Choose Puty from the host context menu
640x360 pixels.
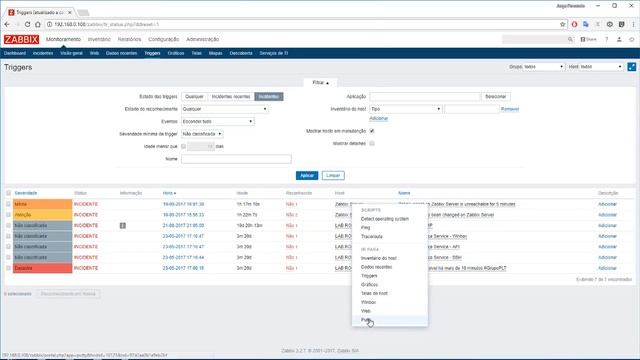pyautogui.click(x=390, y=320)
